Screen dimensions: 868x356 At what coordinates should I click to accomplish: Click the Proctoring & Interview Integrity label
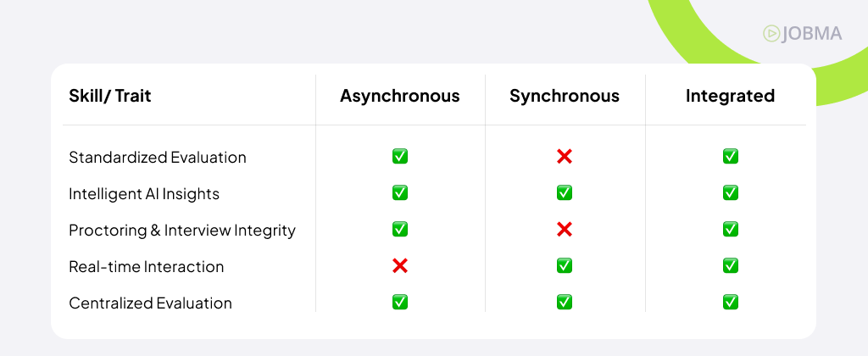(x=182, y=231)
